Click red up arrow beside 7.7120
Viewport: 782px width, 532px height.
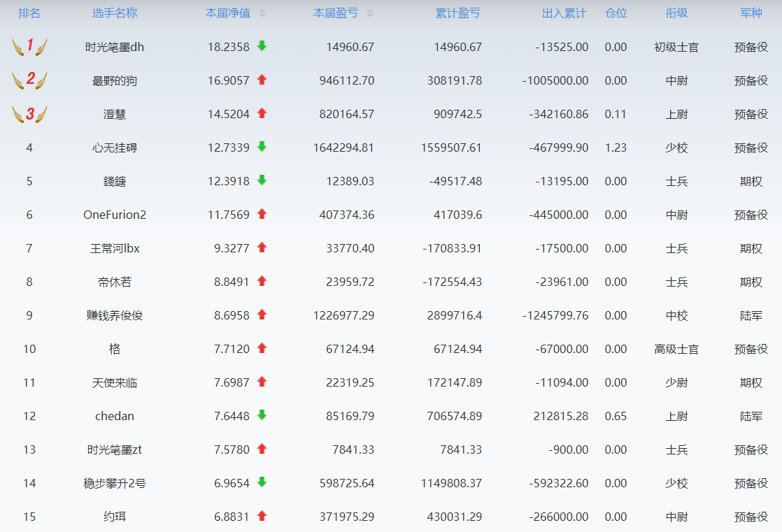[262, 348]
